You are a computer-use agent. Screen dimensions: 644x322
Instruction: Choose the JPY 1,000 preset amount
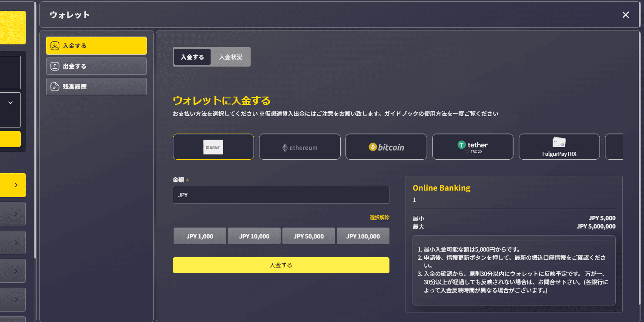pos(200,236)
